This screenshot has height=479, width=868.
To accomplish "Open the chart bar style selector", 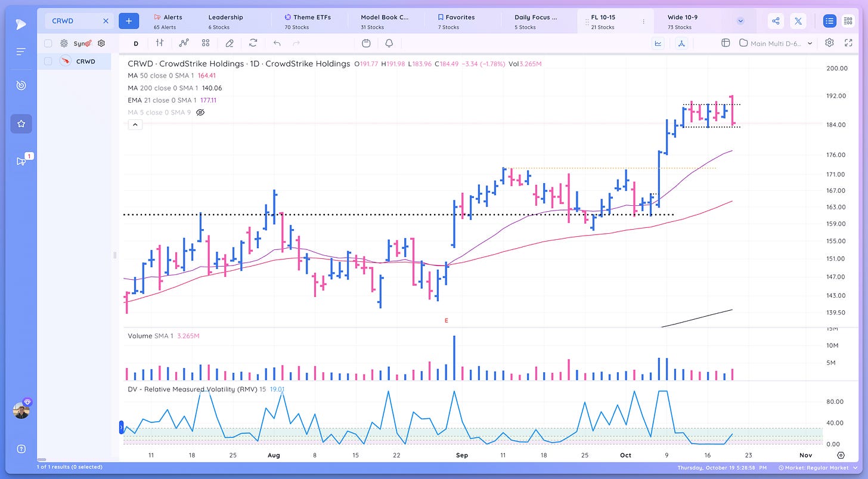I will 160,43.
